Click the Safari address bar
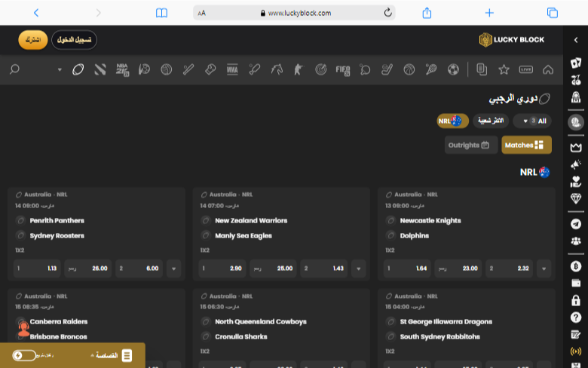 [294, 13]
